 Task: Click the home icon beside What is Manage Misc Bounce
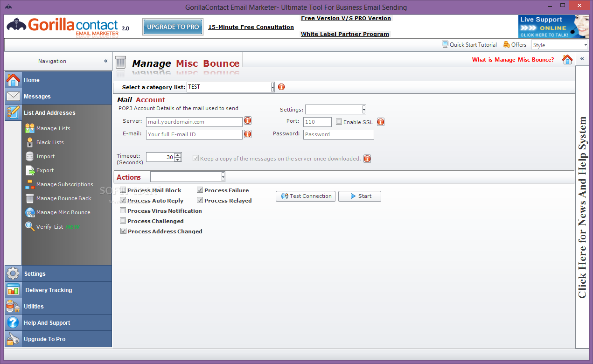pos(567,59)
